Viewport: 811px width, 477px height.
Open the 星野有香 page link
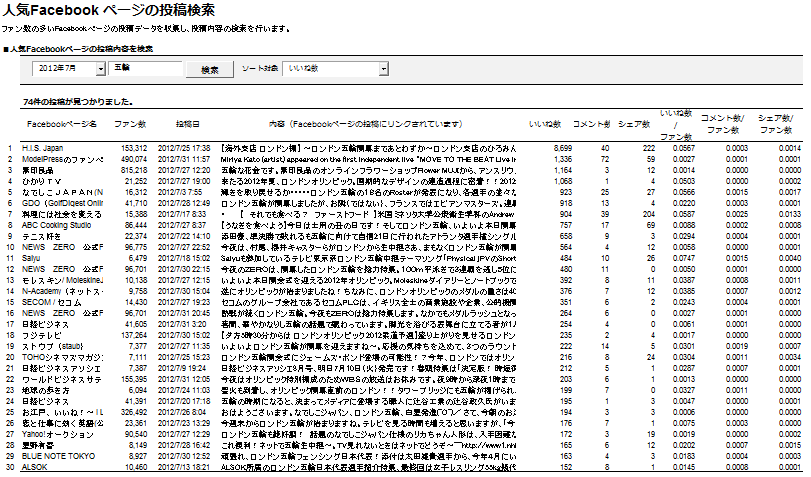coord(38,445)
